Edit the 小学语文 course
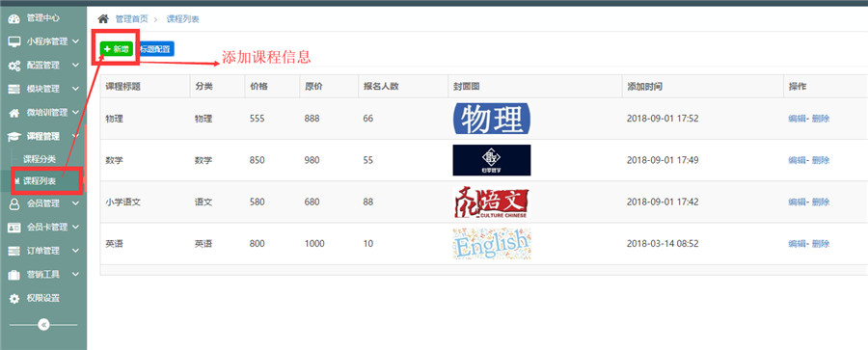This screenshot has width=868, height=350. [x=797, y=202]
